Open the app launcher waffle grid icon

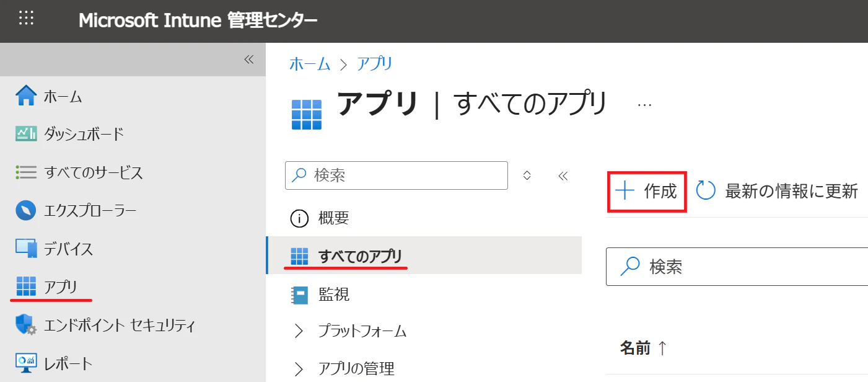coord(26,19)
